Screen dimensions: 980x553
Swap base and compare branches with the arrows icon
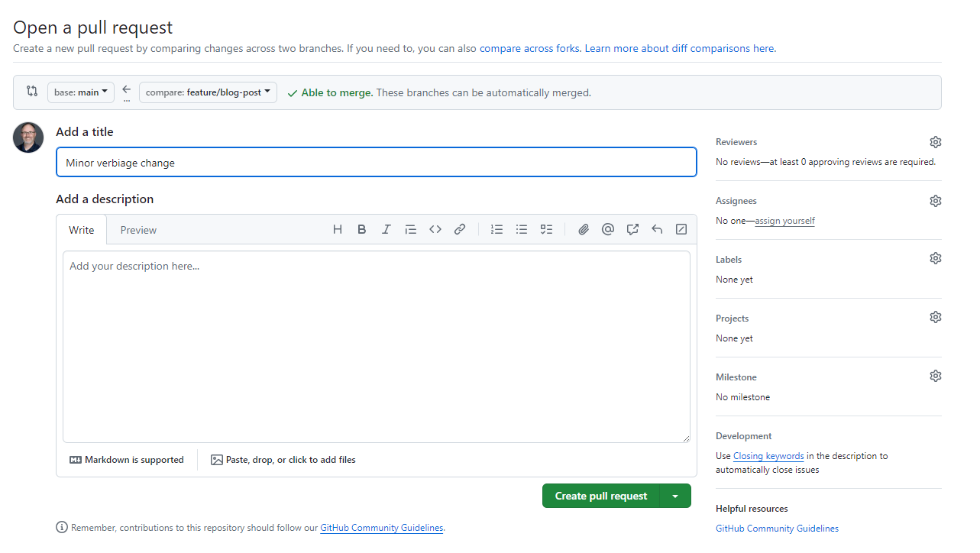point(31,92)
